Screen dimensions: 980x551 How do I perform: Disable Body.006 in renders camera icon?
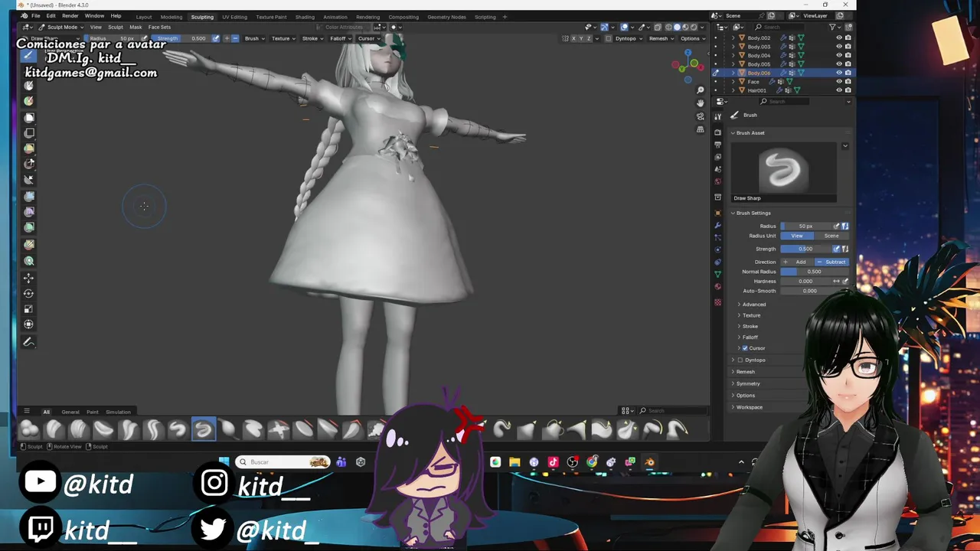click(x=848, y=73)
